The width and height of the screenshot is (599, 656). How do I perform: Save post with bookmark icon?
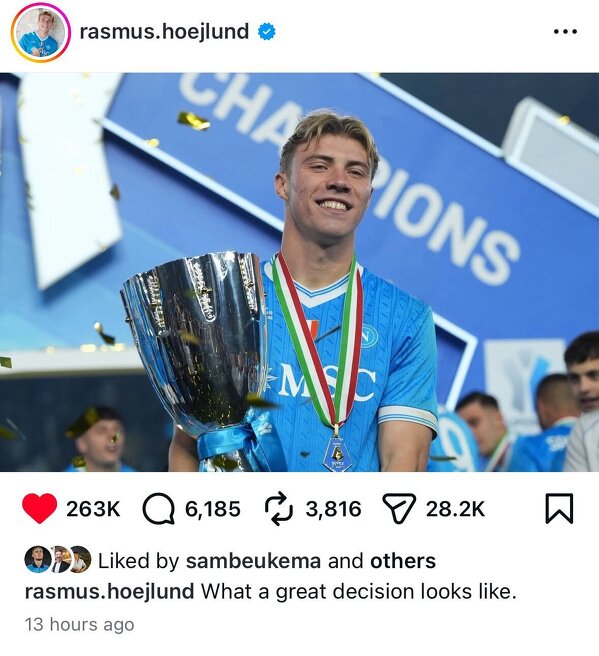[559, 509]
